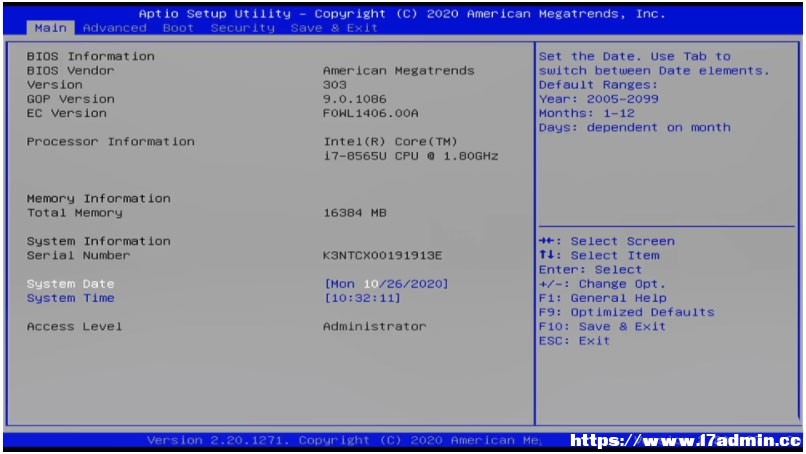The height and width of the screenshot is (454, 806).
Task: Select the System Date label
Action: coord(70,284)
